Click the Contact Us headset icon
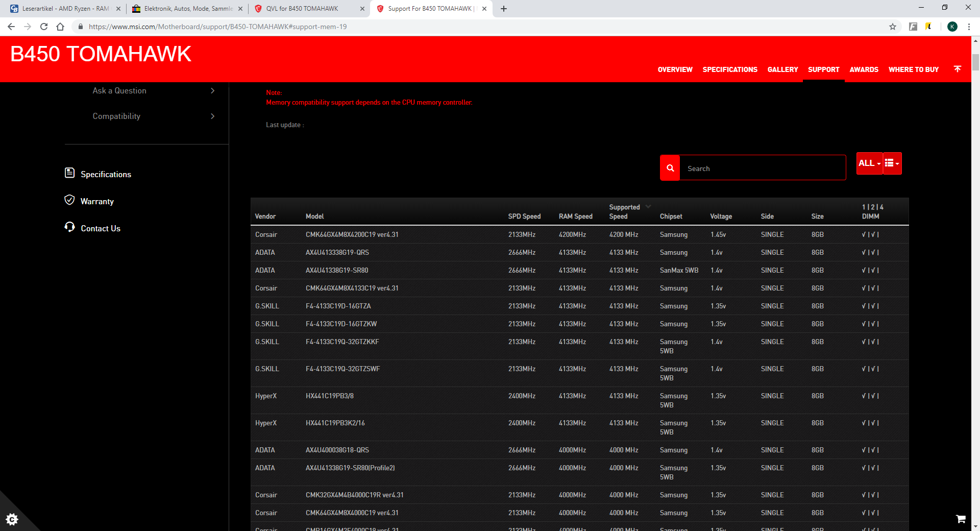 (69, 227)
